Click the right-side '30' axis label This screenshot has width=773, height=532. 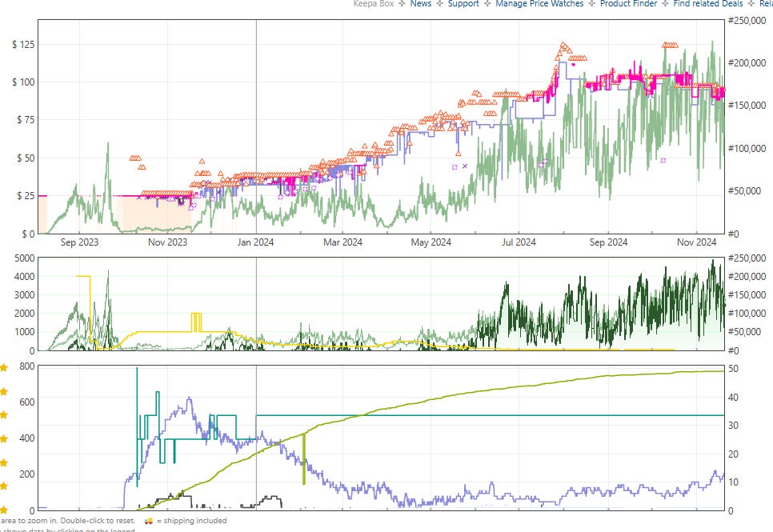pos(733,425)
